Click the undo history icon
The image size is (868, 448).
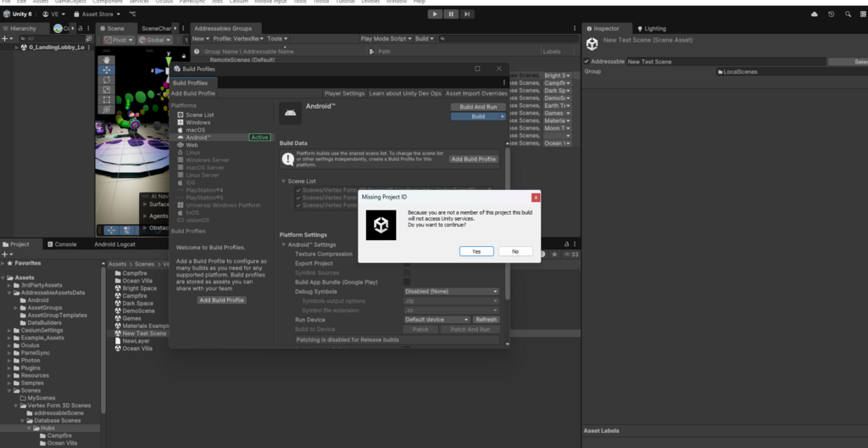[831, 14]
